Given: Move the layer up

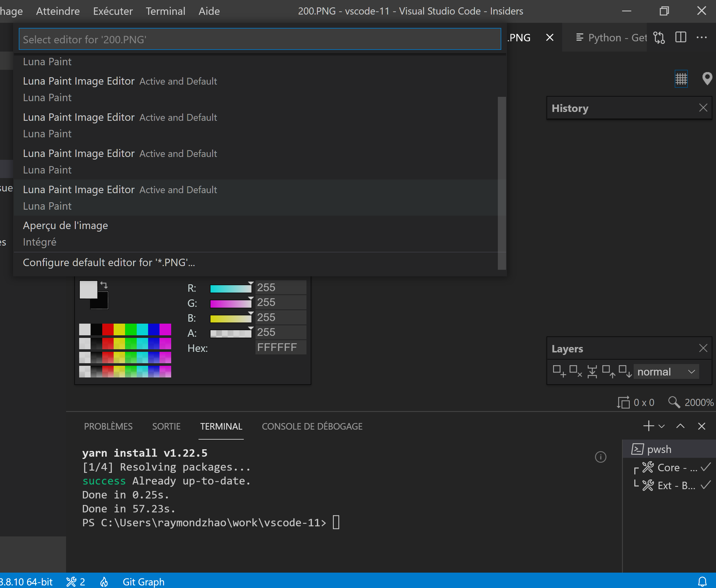Looking at the screenshot, I should (x=608, y=371).
